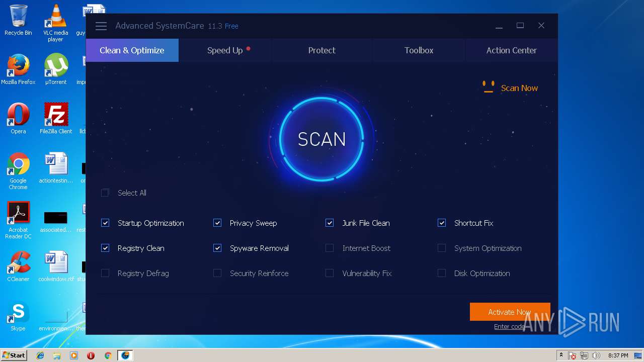Viewport: 644px width, 362px height.
Task: Click the Scan Now orange text
Action: pos(519,88)
